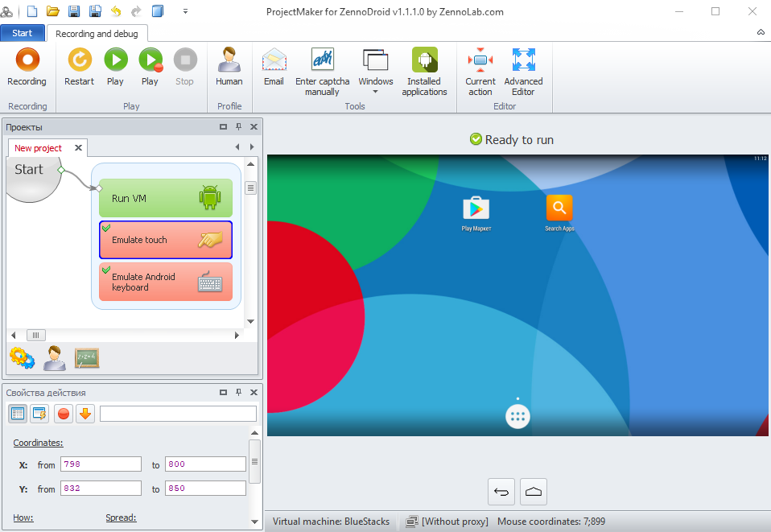Click the How: link
Viewport: 771px width, 532px height.
[23, 518]
